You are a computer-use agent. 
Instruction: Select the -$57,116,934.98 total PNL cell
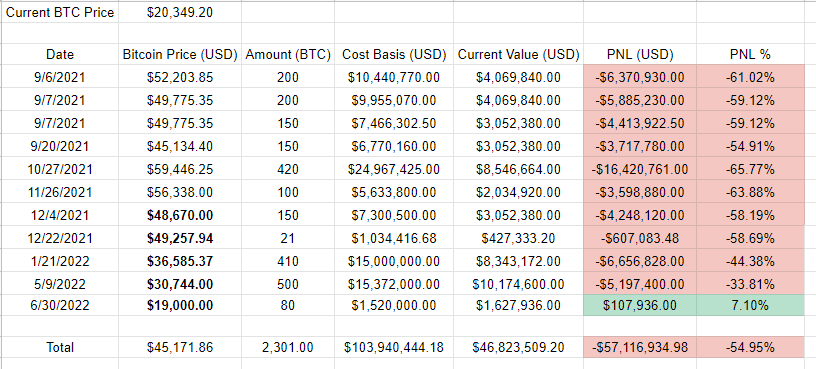pyautogui.click(x=641, y=347)
